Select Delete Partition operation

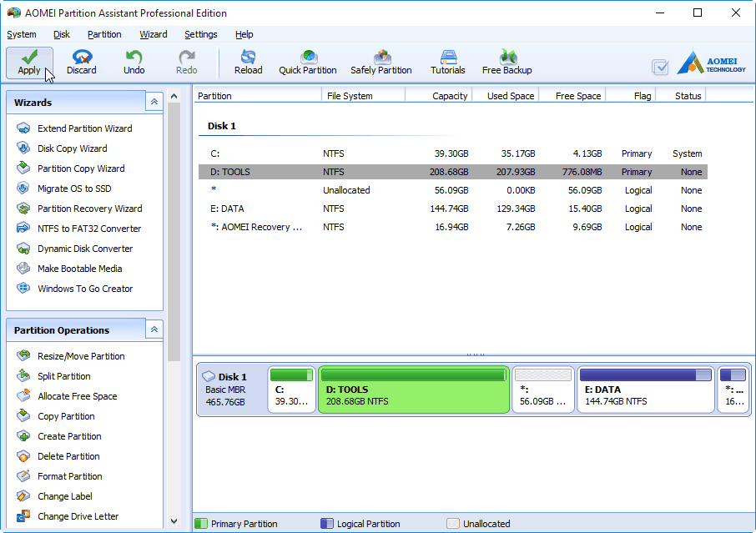(58, 456)
